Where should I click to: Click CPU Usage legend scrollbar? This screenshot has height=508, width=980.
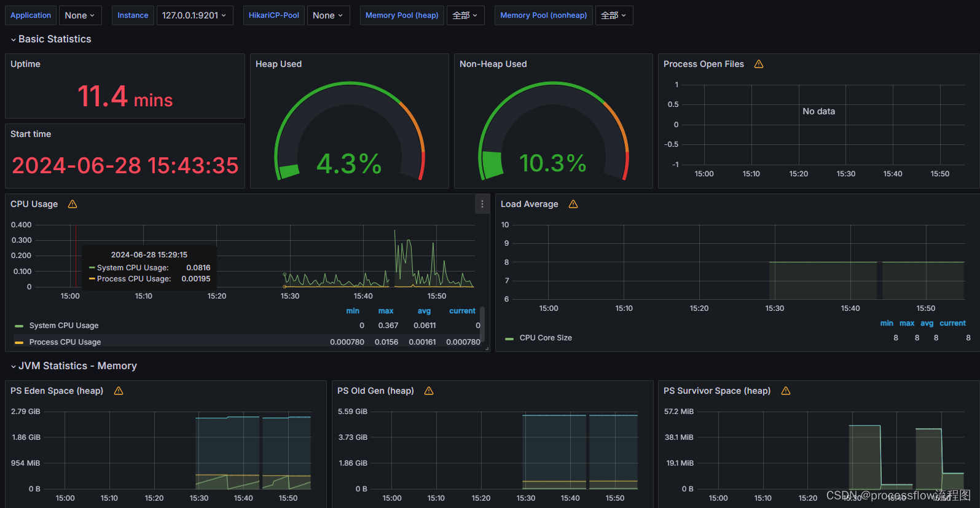(x=482, y=324)
